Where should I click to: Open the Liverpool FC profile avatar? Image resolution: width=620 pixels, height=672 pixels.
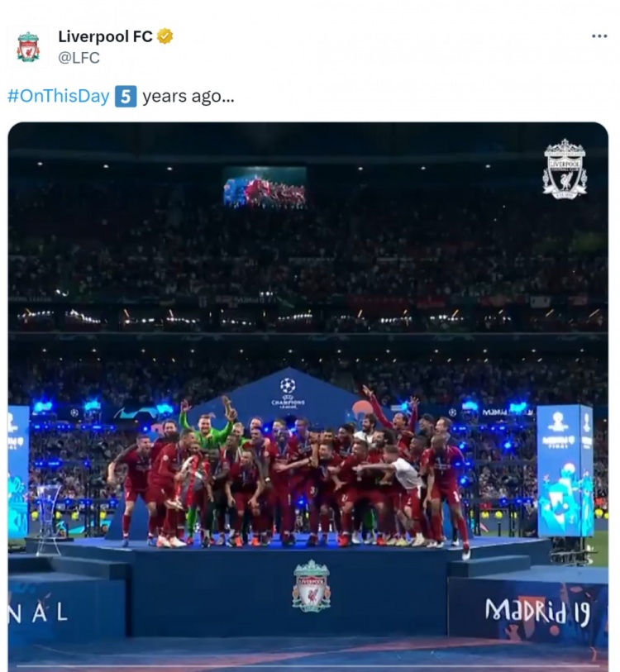coord(28,47)
